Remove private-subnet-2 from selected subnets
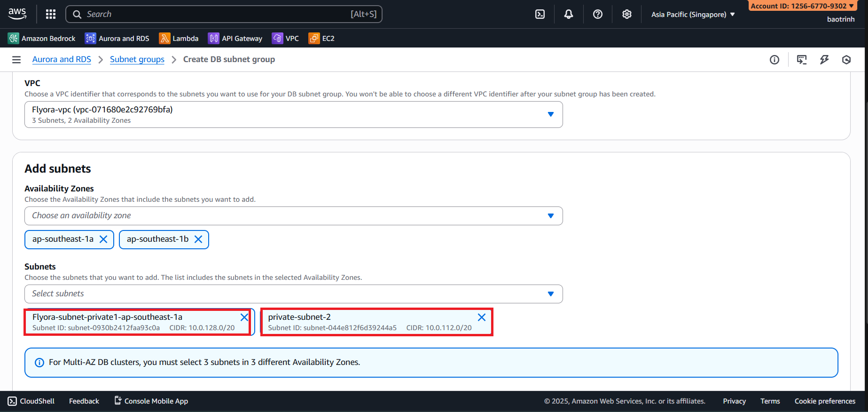 pyautogui.click(x=481, y=317)
